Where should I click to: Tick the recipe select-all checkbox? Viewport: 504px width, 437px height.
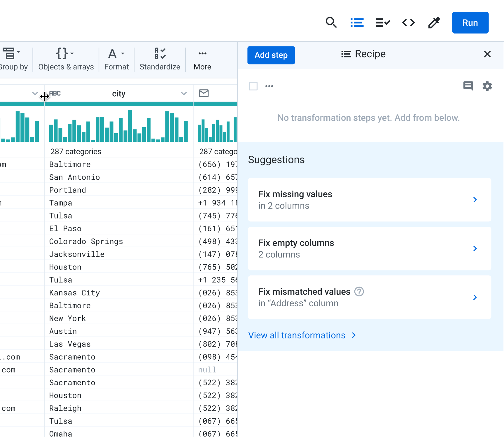[x=253, y=86]
